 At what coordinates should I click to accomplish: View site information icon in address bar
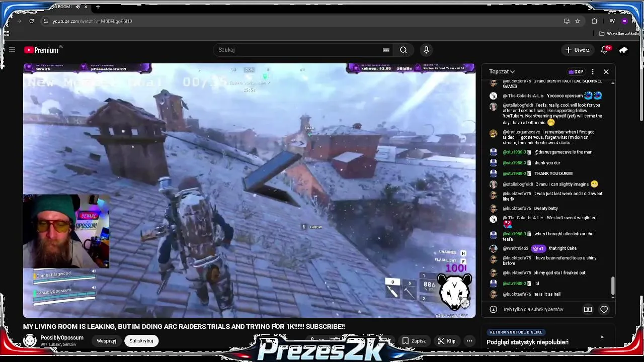pos(46,21)
